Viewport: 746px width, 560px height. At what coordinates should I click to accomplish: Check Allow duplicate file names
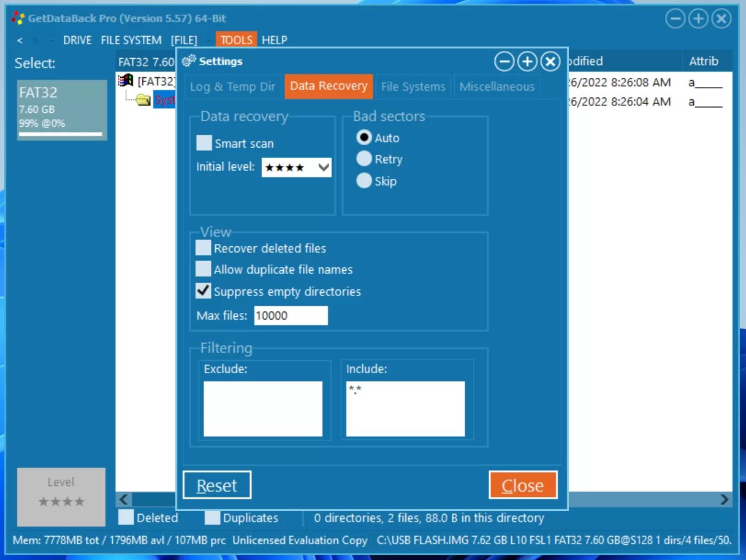[x=204, y=269]
